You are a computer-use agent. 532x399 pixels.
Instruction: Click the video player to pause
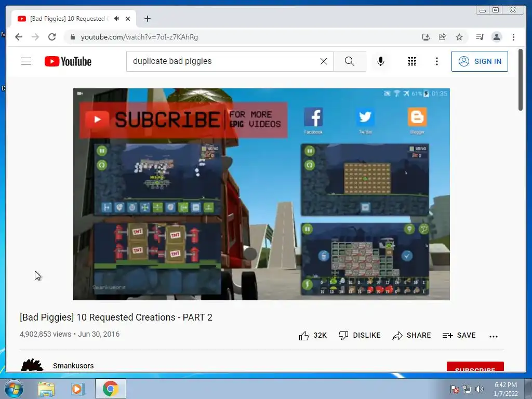[x=261, y=194]
